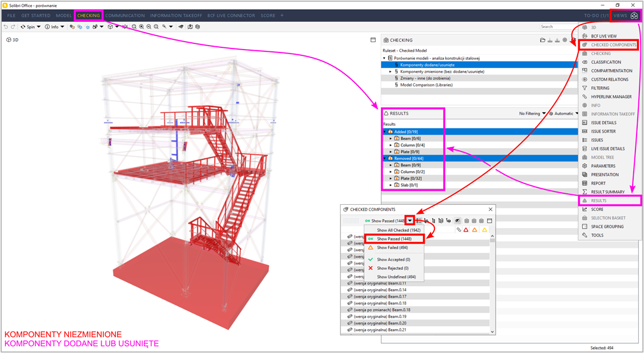
Task: Switch to the INFORMATION TAKEOFF tab
Action: pyautogui.click(x=176, y=15)
